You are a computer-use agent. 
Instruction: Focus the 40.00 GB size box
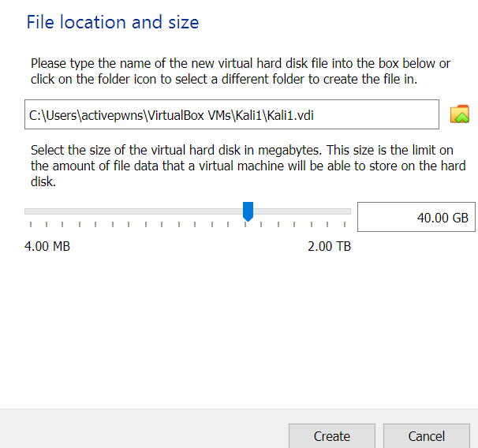[x=416, y=217]
